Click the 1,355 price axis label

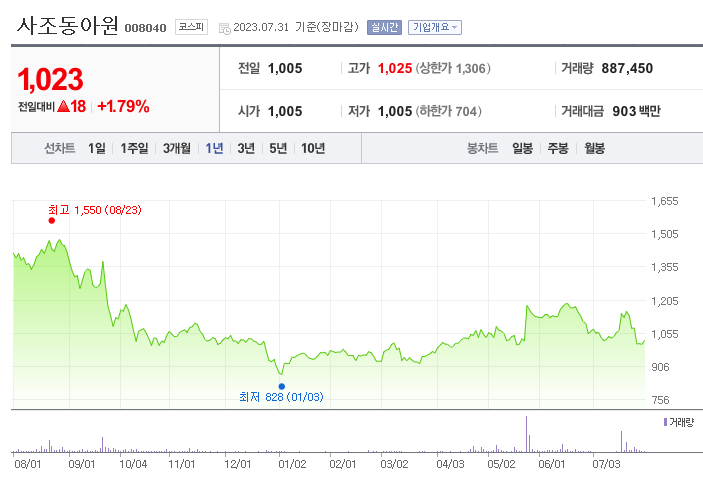coord(664,267)
